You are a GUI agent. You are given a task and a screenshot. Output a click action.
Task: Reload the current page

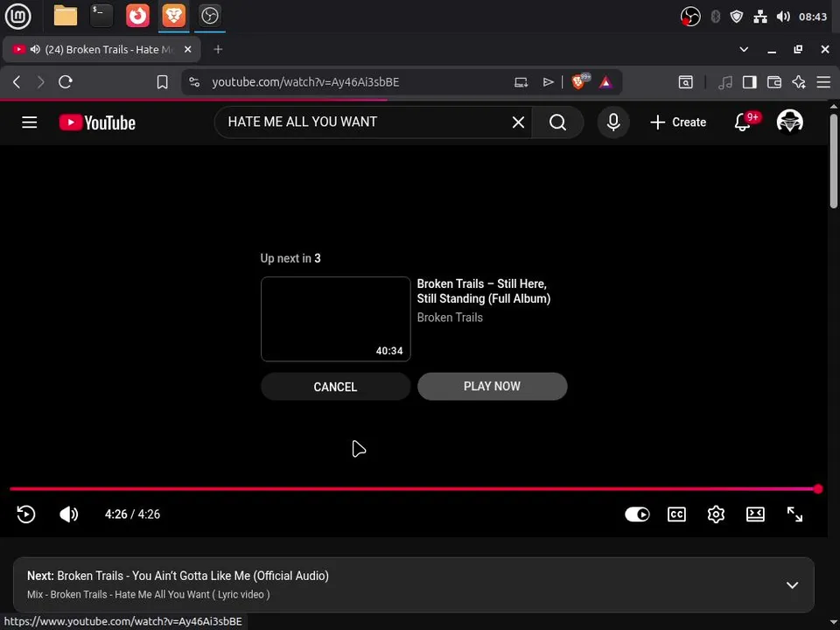pos(66,82)
